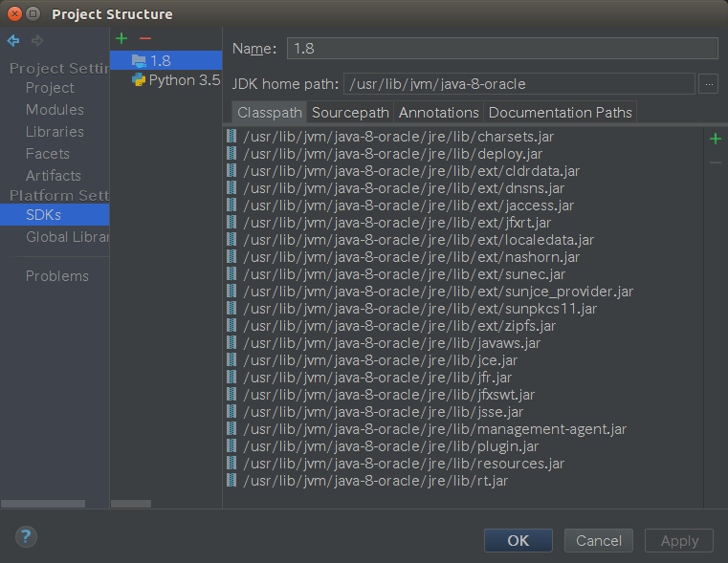Screen dimensions: 728x563
Task: Select localedata.jar classpath entry
Action: click(419, 239)
